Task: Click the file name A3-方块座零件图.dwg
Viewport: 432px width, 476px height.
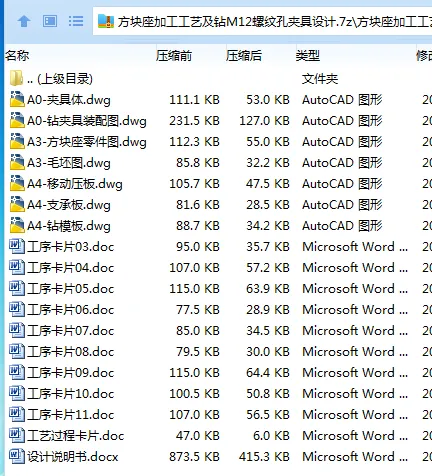Action: click(87, 142)
